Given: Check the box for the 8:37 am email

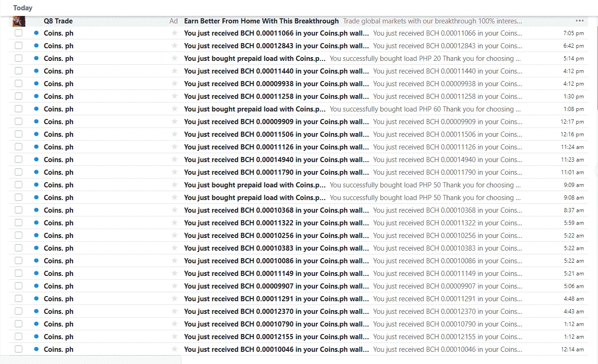Looking at the screenshot, I should coord(18,210).
